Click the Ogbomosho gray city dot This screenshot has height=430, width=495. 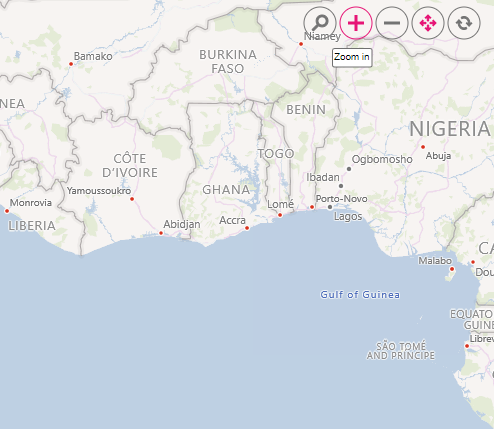(349, 169)
